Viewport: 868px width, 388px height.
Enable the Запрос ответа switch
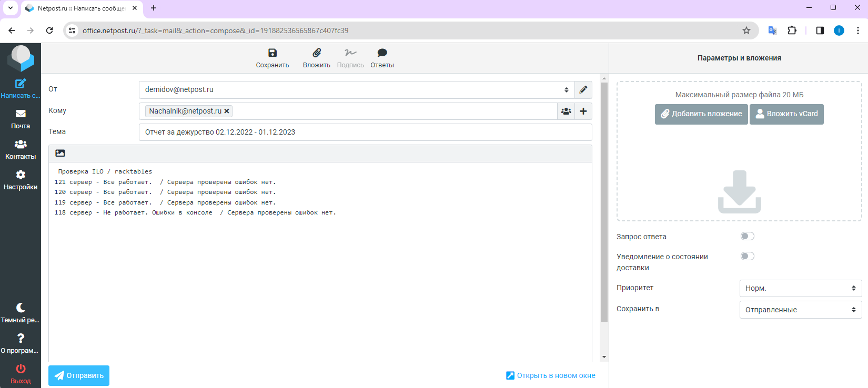click(747, 237)
